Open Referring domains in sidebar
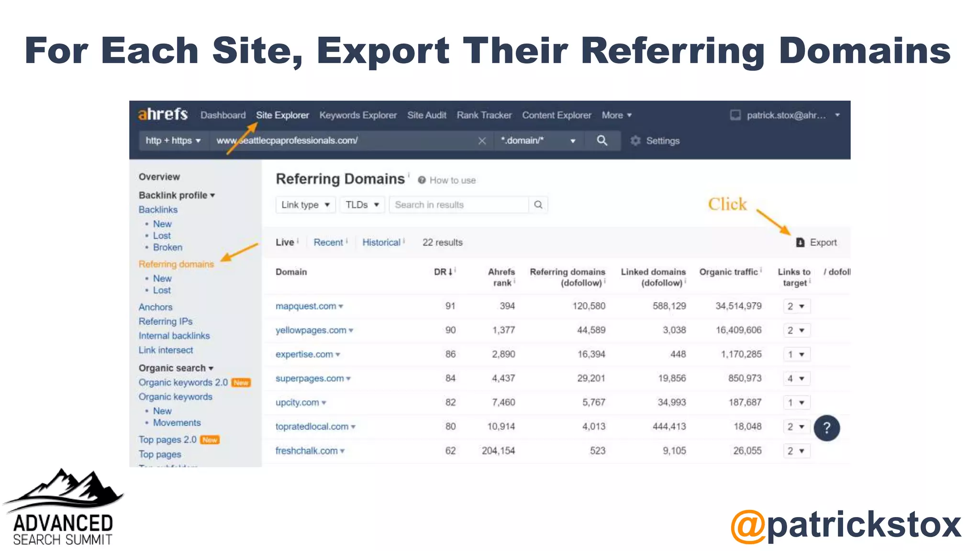The height and width of the screenshot is (551, 980). pos(176,264)
